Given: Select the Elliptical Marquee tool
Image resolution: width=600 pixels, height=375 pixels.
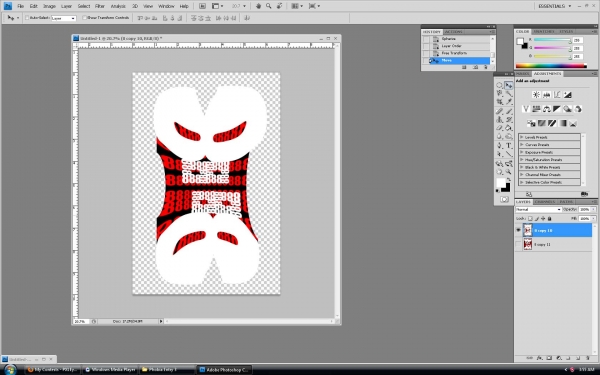Looking at the screenshot, I should click(500, 85).
